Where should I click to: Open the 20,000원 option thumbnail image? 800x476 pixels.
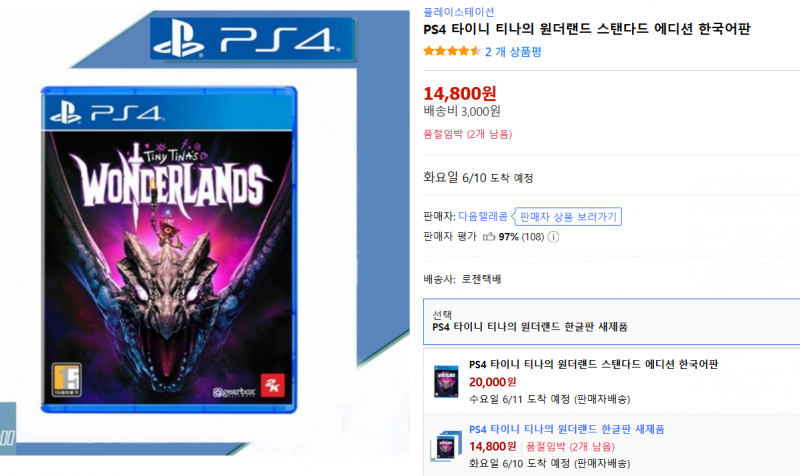446,381
